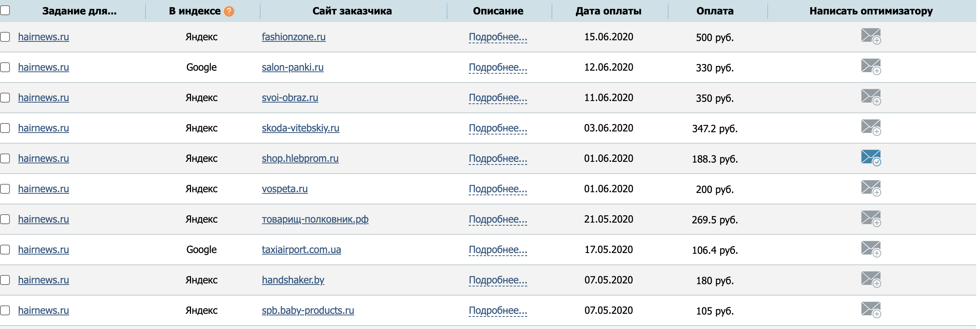The image size is (980, 329).
Task: Select the checkbox in the skoda-vitebskiy.ru row
Action: (x=5, y=128)
